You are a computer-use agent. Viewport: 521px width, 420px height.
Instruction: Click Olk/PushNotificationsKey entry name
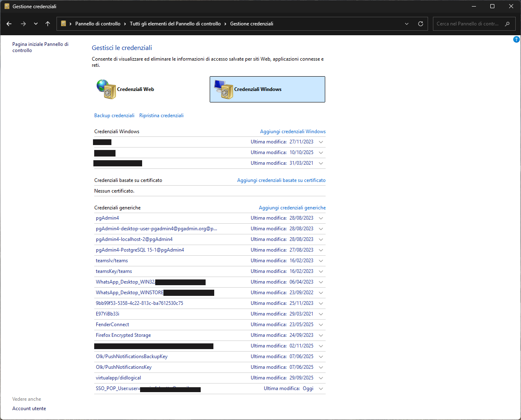pyautogui.click(x=124, y=367)
